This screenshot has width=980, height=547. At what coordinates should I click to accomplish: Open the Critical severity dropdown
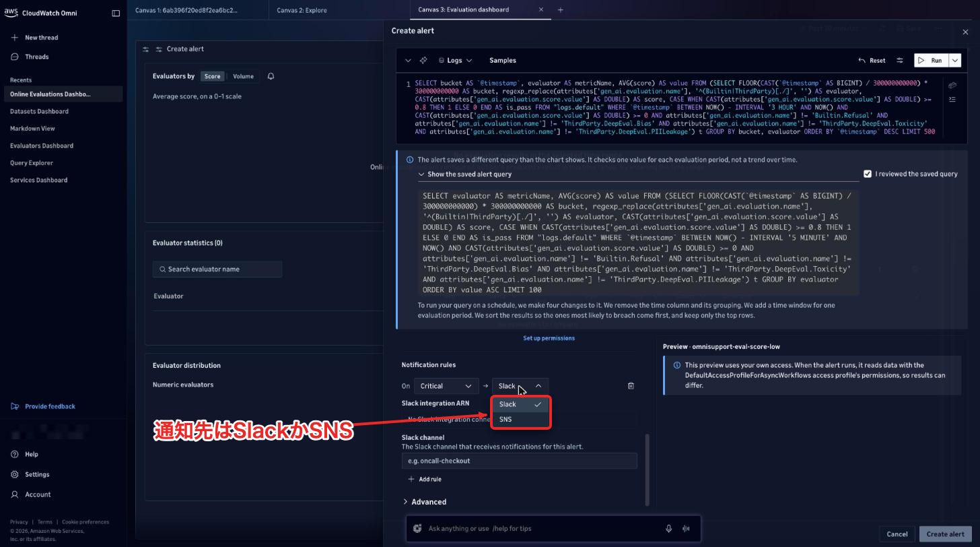446,386
